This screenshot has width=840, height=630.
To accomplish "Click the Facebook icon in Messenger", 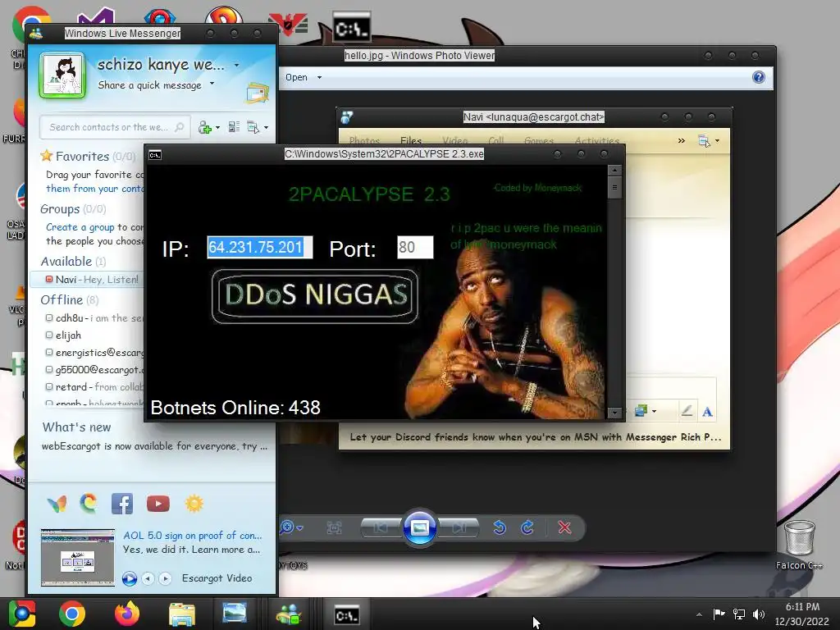I will click(x=122, y=504).
